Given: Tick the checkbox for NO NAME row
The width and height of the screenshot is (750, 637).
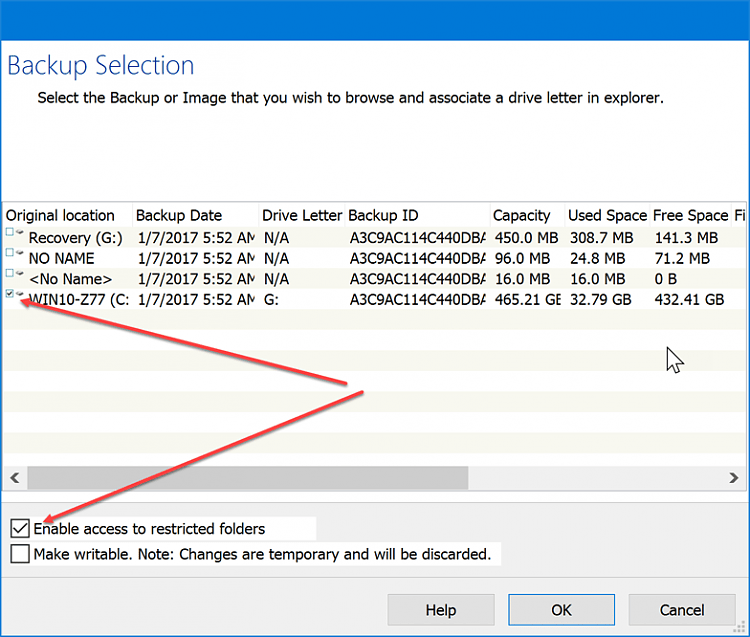Looking at the screenshot, I should (10, 252).
